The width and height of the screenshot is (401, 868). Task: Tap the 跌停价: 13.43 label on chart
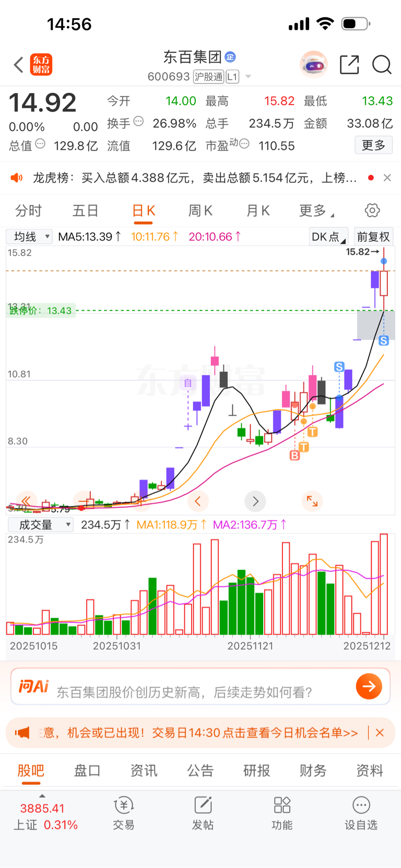coord(41,311)
